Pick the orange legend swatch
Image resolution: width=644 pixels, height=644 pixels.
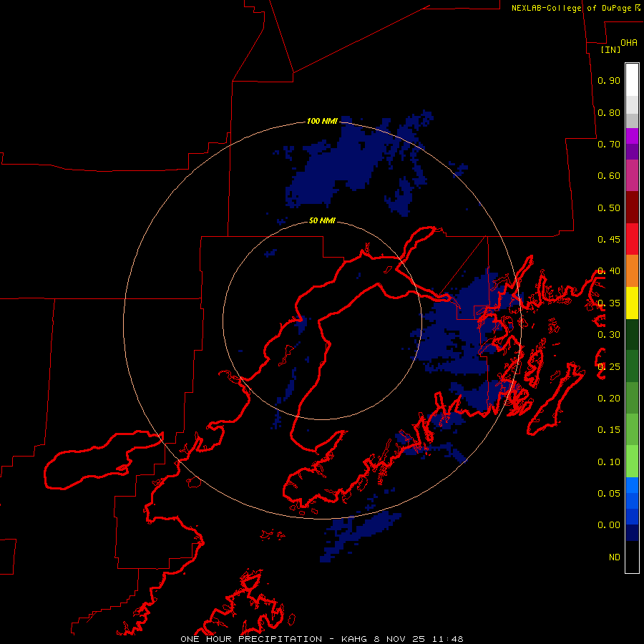(632, 271)
